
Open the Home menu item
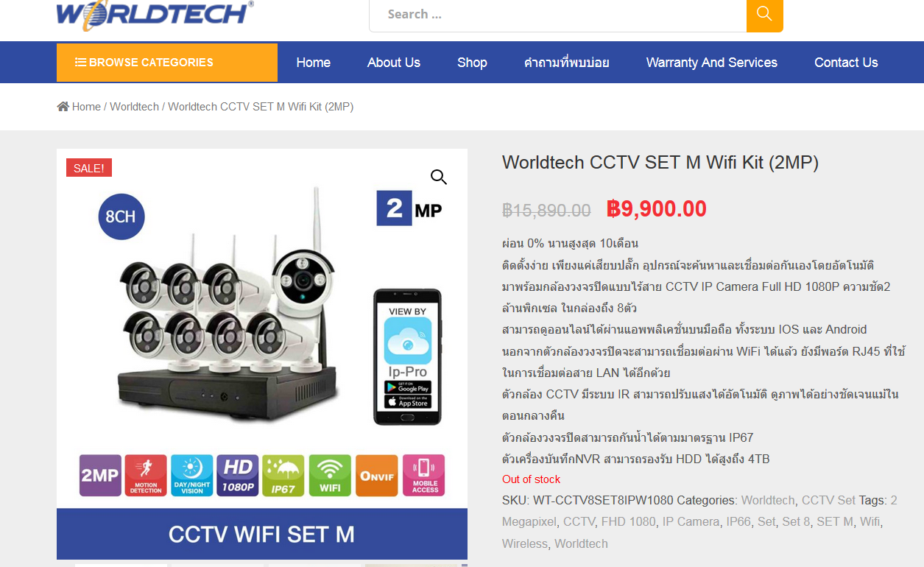[x=314, y=63]
